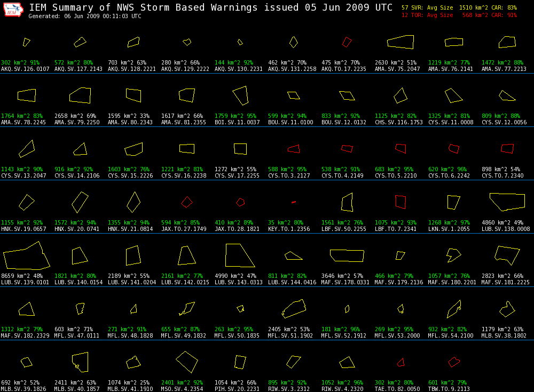
Task: Click the '1472 km^2 88%' value
Action: coord(502,62)
